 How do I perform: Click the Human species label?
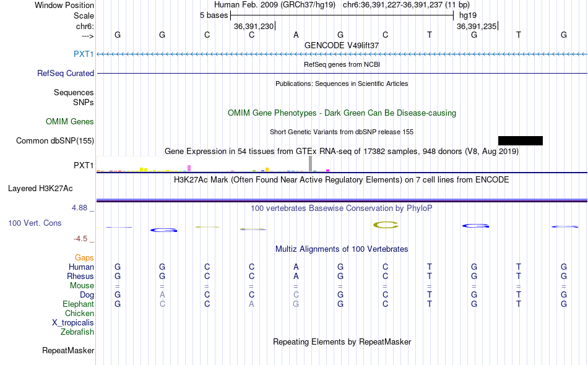81,267
